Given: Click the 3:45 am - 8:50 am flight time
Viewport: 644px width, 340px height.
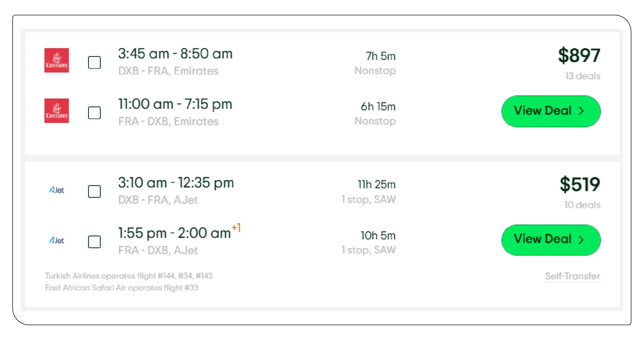Looking at the screenshot, I should (175, 54).
